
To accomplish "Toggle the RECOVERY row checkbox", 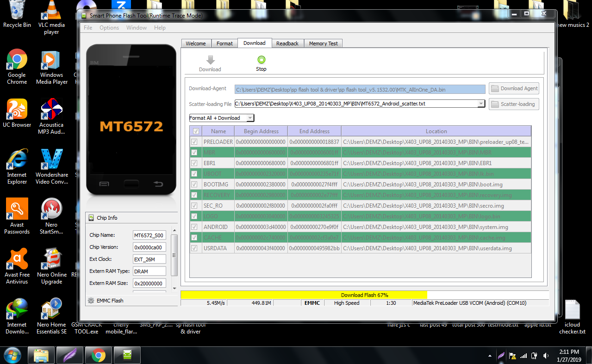I will pyautogui.click(x=195, y=195).
